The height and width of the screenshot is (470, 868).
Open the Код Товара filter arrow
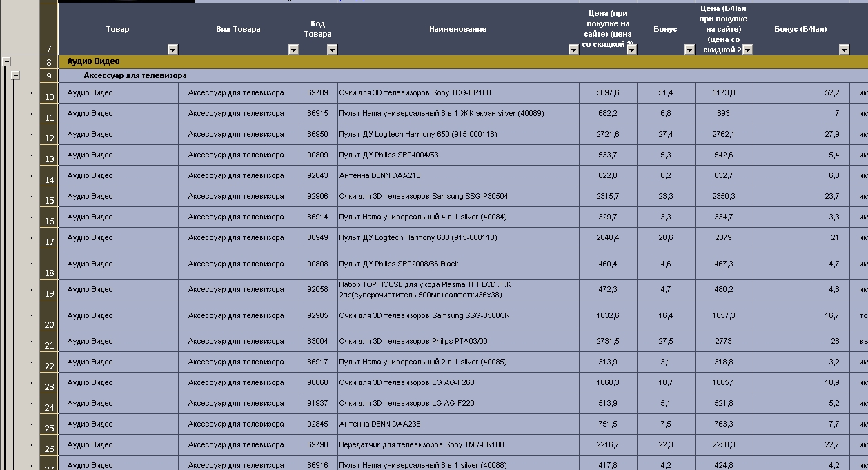coord(332,49)
